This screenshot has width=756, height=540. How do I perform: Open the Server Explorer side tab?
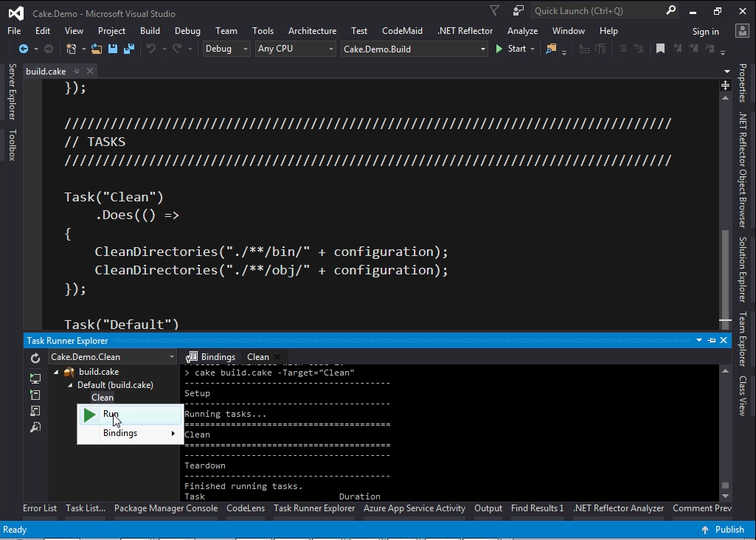coord(13,91)
